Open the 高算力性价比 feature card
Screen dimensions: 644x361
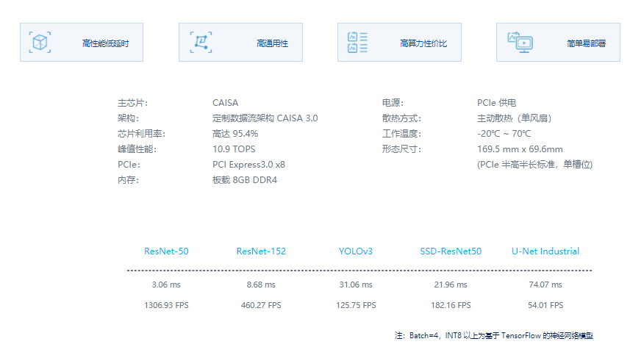point(399,43)
